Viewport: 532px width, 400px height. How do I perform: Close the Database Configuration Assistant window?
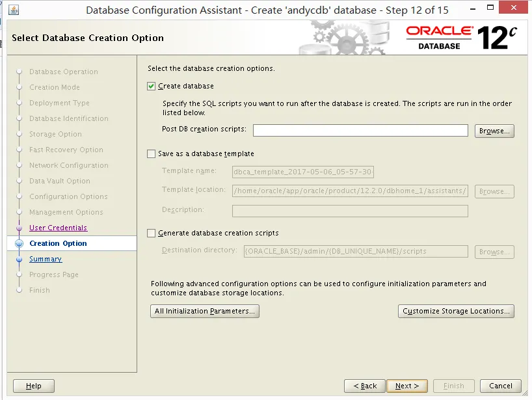point(513,7)
